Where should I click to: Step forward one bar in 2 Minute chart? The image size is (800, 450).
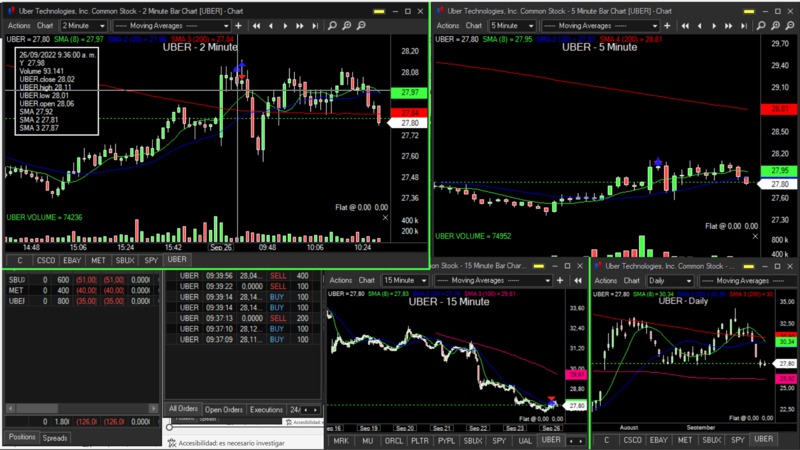click(285, 26)
